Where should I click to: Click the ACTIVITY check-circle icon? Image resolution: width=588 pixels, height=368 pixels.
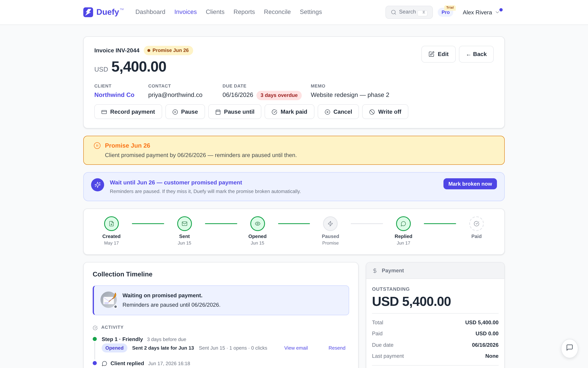[x=95, y=328]
